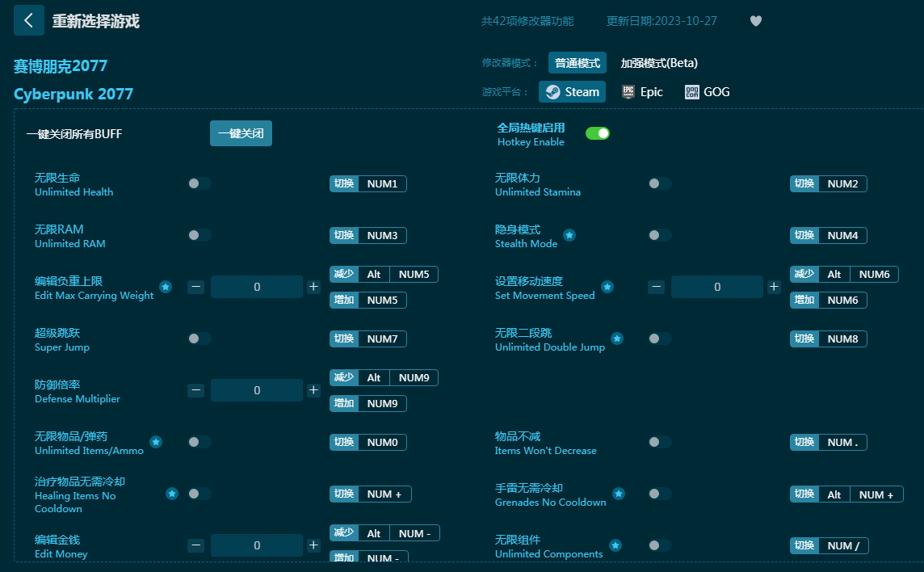Increase Defense Multiplier with plus button
The image size is (924, 572).
pyautogui.click(x=313, y=390)
